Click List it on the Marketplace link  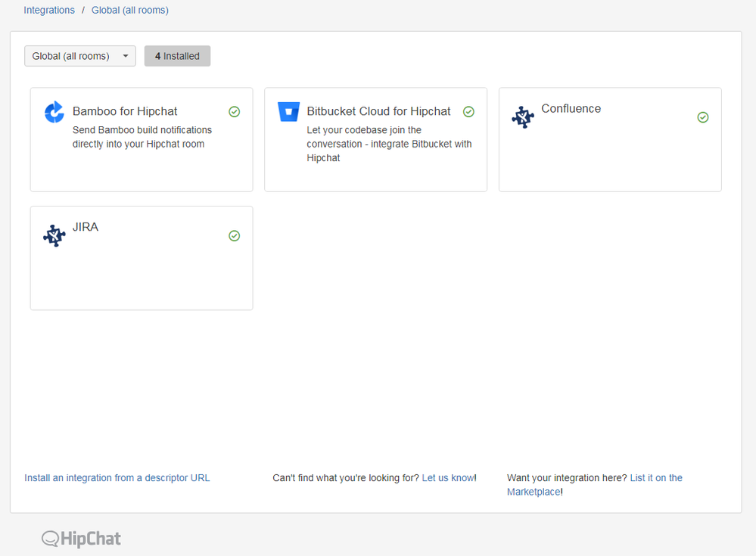[595, 485]
